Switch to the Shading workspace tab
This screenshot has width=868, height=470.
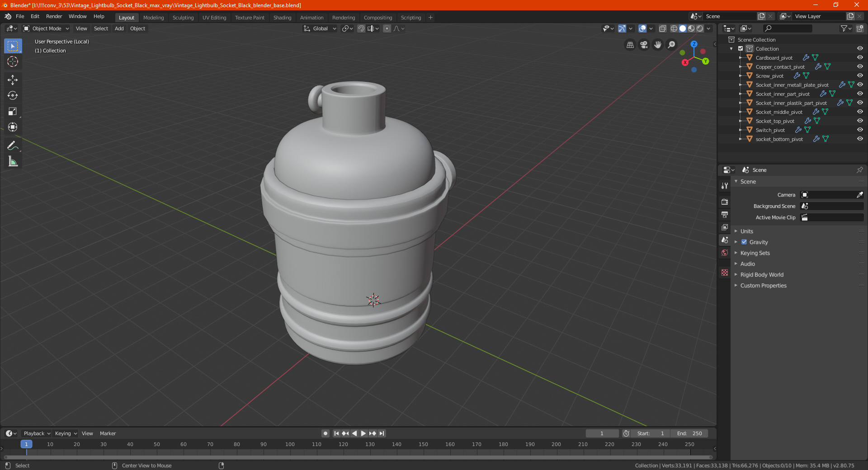[x=282, y=18]
